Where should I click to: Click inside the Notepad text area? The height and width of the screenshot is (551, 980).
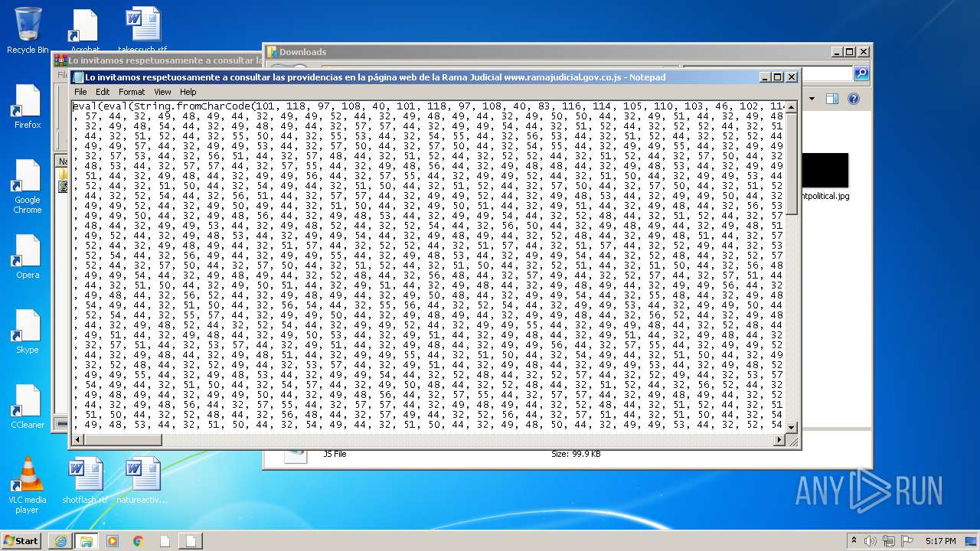pyautogui.click(x=429, y=267)
